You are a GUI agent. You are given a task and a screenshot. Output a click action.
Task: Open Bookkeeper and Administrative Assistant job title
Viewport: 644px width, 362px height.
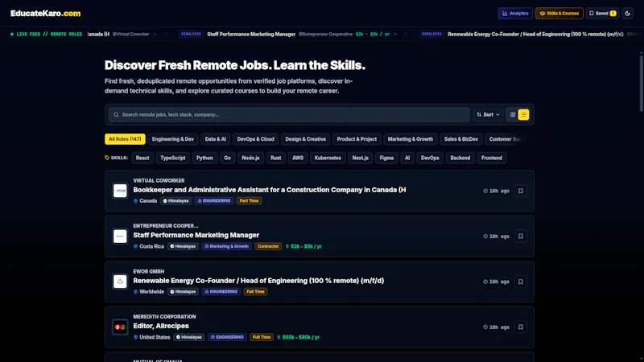270,190
